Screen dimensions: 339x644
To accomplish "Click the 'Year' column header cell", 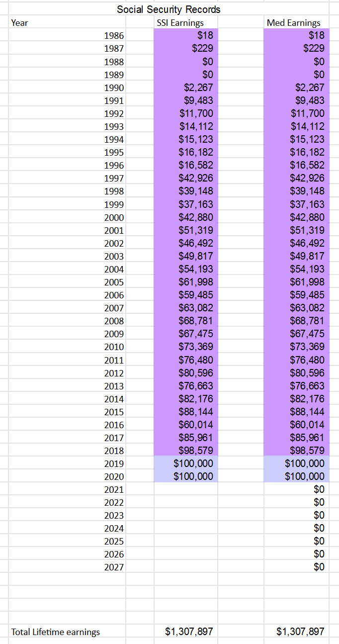I will click(20, 23).
